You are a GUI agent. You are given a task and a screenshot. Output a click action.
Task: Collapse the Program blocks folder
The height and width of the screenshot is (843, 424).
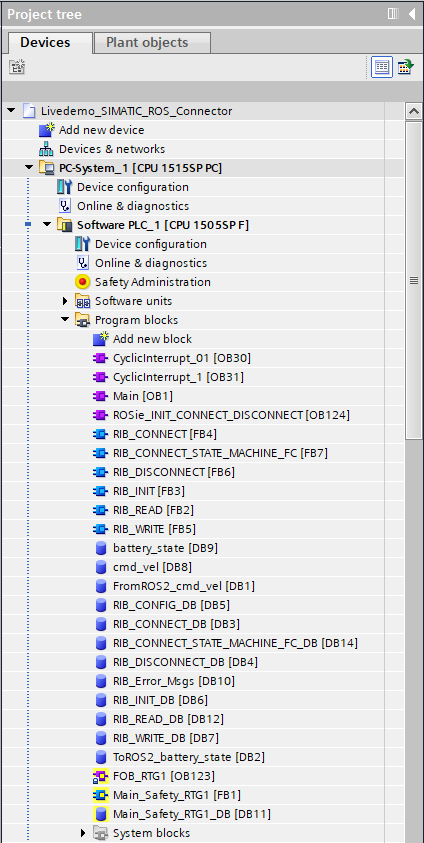65,320
